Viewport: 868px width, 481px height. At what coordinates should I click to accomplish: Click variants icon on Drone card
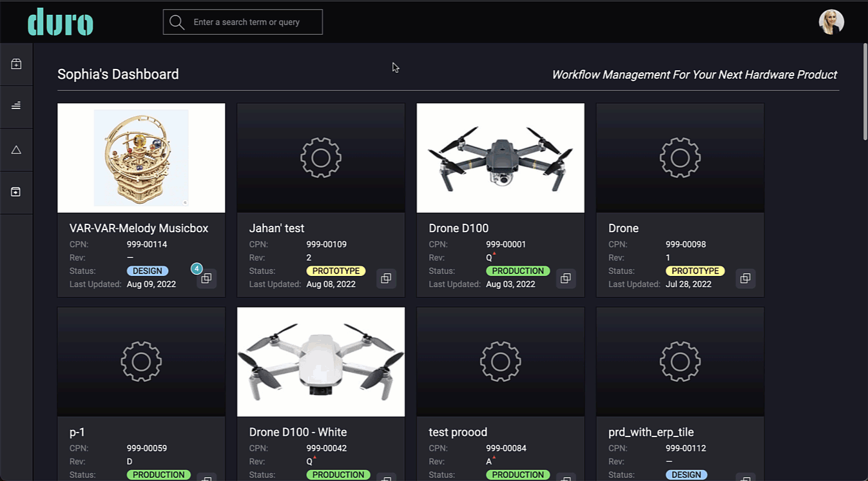point(746,279)
